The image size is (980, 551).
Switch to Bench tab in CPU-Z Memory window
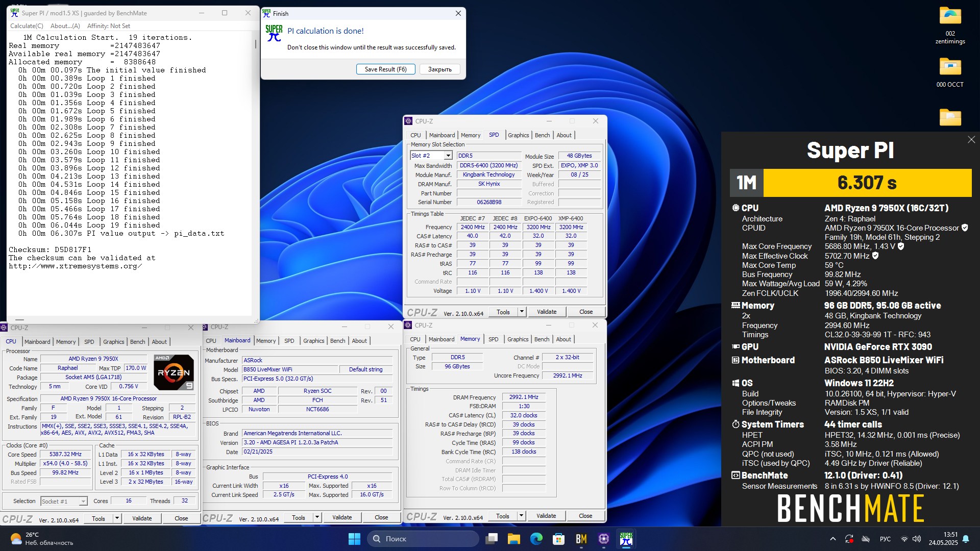coord(542,339)
